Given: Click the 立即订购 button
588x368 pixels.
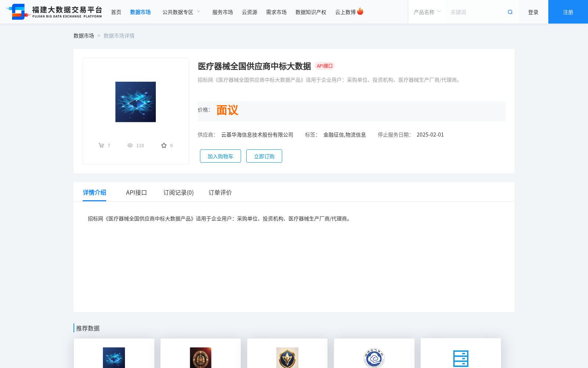Looking at the screenshot, I should pyautogui.click(x=264, y=156).
